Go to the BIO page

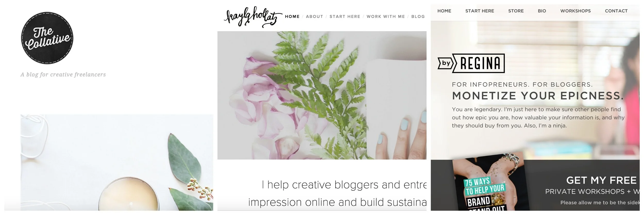[x=542, y=11]
